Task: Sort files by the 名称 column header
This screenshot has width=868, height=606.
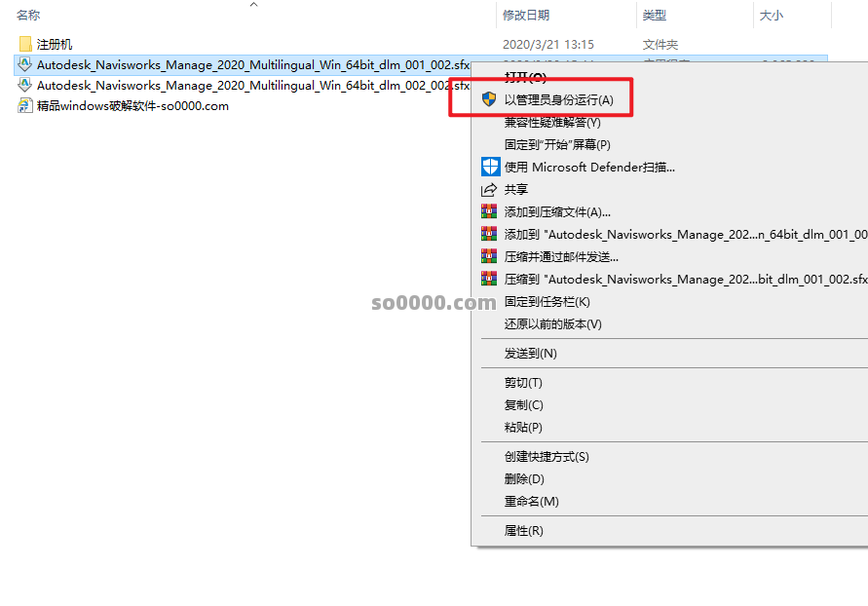Action: 29,16
